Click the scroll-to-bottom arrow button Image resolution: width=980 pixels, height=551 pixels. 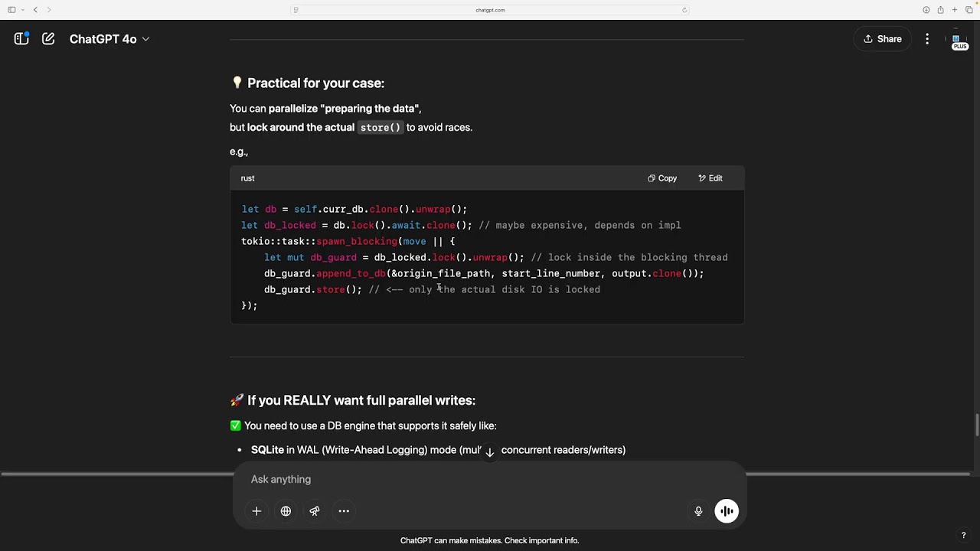click(x=490, y=452)
